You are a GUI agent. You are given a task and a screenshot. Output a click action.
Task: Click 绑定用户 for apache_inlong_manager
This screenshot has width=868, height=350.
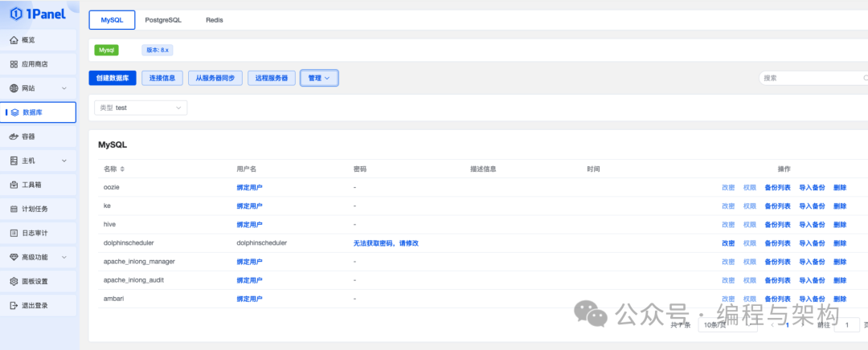(249, 262)
